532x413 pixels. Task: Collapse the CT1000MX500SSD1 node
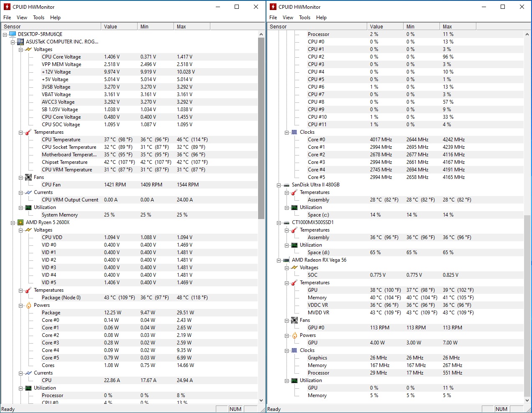(279, 222)
